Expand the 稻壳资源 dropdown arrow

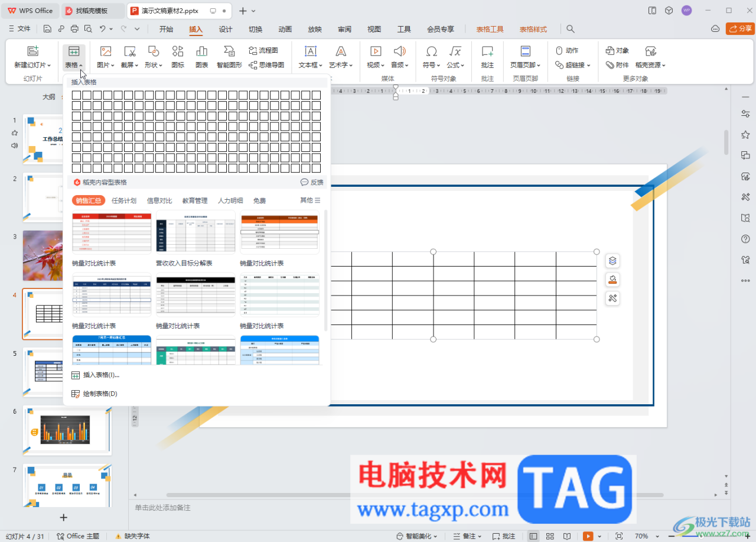click(664, 66)
